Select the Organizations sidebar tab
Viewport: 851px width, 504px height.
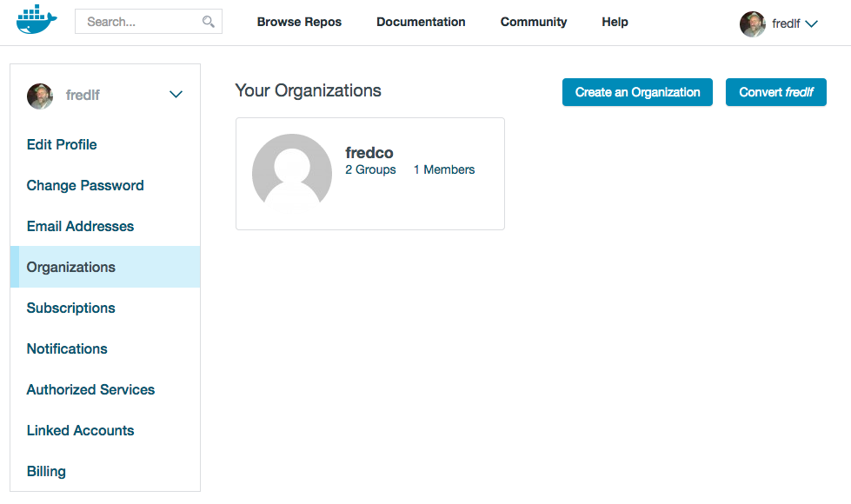click(x=105, y=267)
